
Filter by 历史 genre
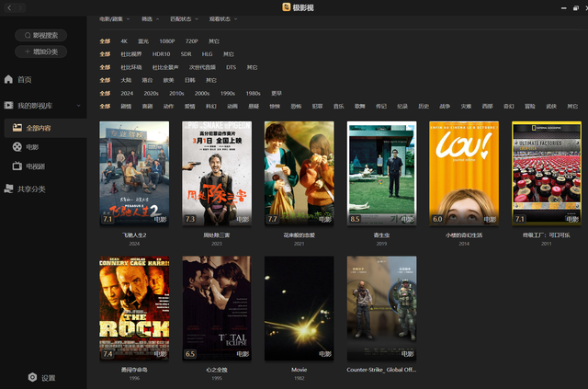(x=424, y=107)
